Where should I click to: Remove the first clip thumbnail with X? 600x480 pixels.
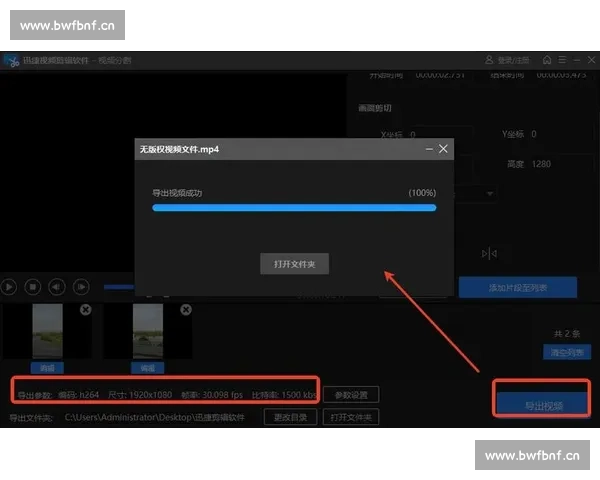[86, 311]
